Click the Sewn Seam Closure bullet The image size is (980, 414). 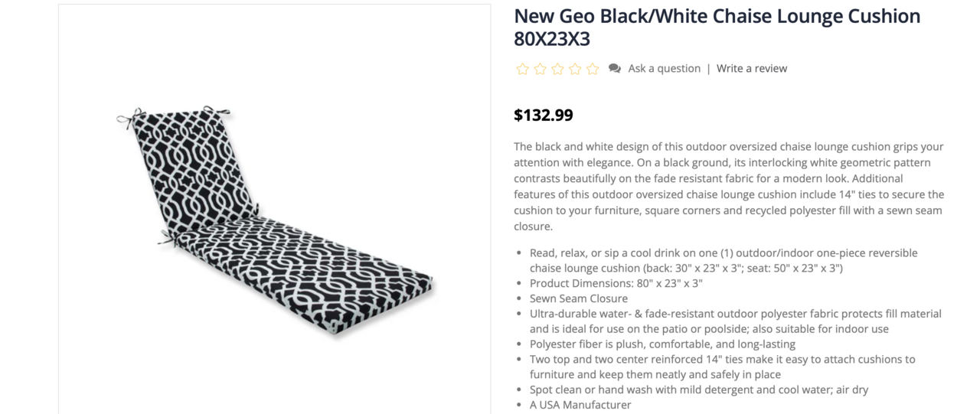tap(578, 298)
